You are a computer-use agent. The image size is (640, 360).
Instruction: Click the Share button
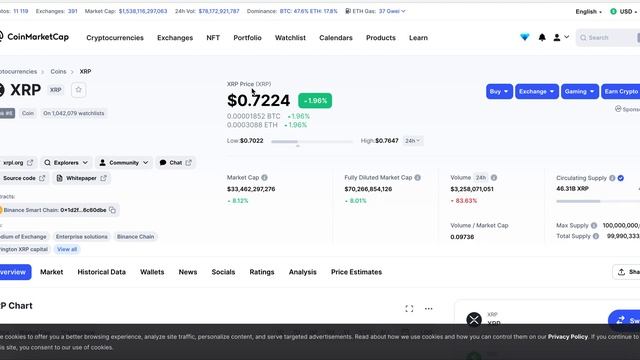[627, 272]
